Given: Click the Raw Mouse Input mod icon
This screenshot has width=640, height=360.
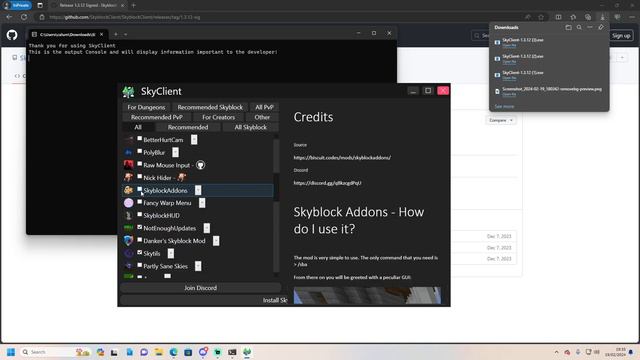Looking at the screenshot, I should click(x=129, y=165).
